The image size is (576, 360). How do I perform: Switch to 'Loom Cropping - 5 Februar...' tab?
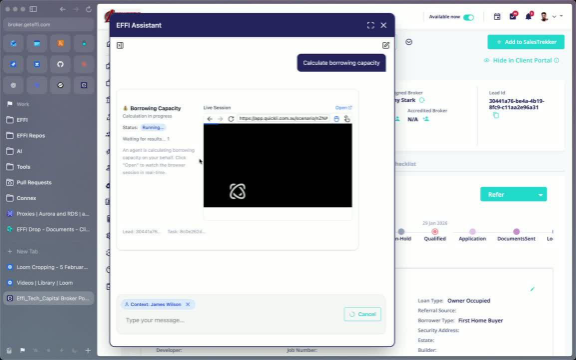tap(48, 267)
